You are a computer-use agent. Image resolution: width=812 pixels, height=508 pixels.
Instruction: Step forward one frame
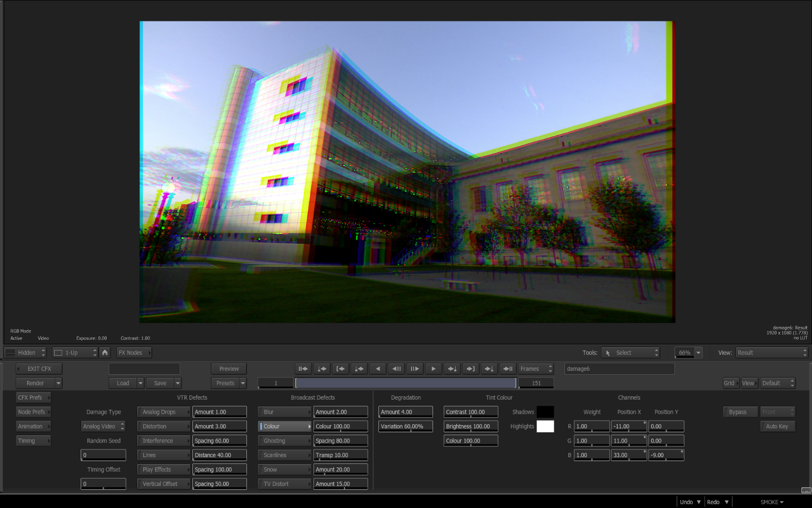pos(414,369)
